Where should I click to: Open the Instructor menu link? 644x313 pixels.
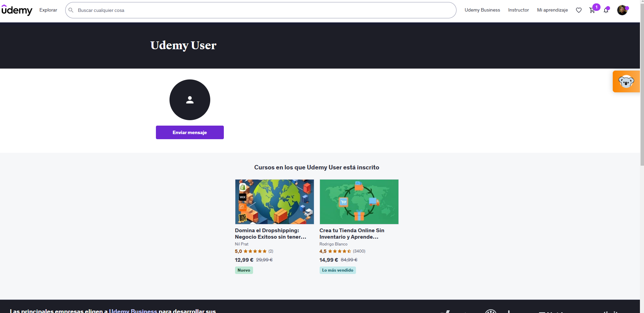[x=519, y=10]
